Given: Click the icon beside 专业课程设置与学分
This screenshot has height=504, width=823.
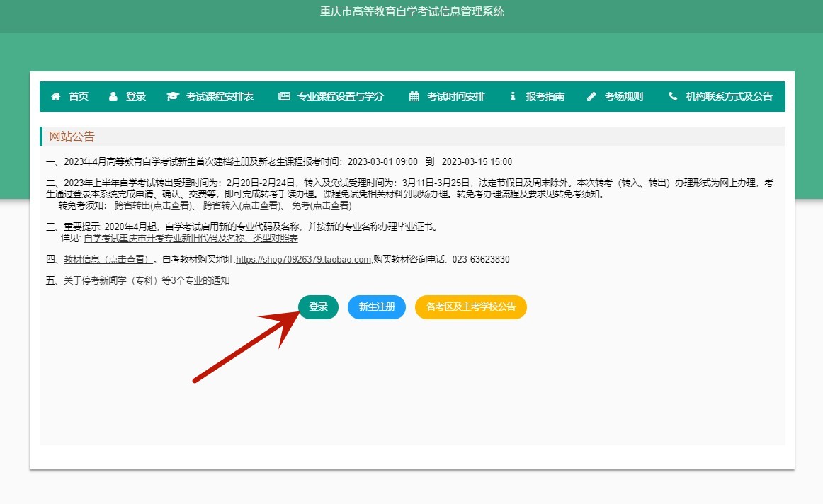Looking at the screenshot, I should [x=284, y=97].
